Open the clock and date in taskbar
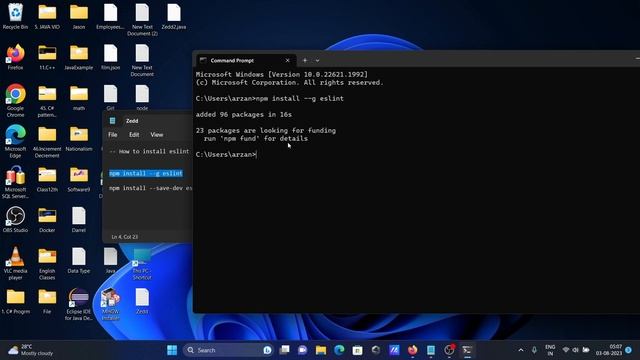 tap(609, 350)
